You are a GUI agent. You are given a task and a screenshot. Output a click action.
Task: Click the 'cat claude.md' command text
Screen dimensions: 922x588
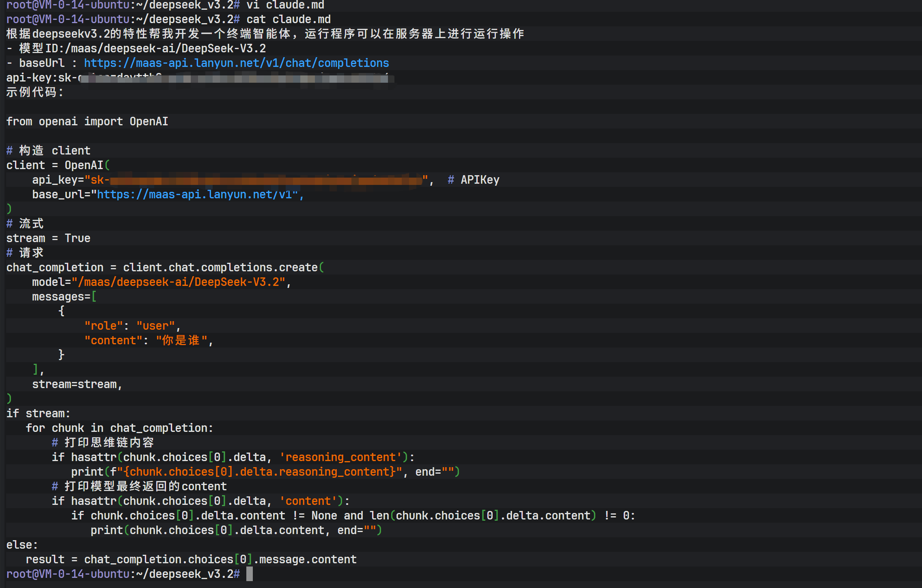[x=288, y=19]
